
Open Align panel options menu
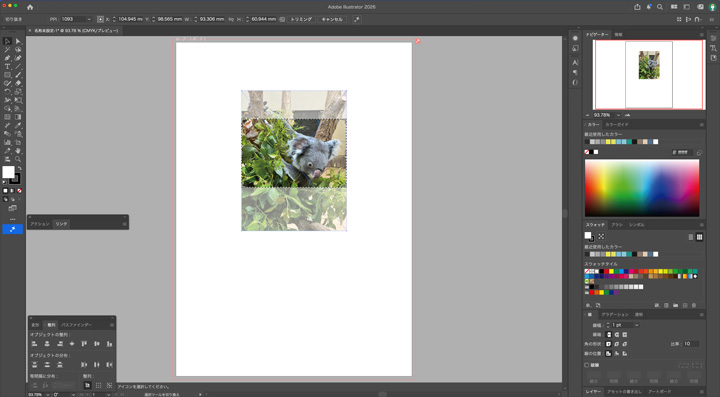(112, 325)
